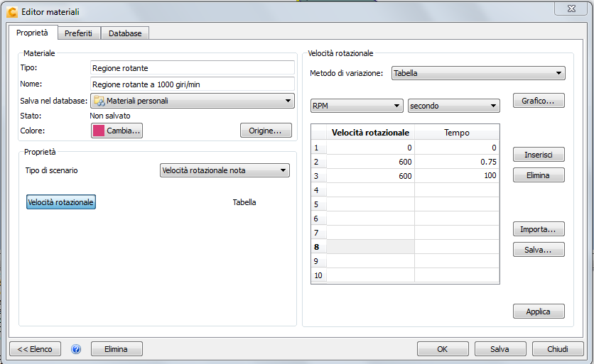594x364 pixels.
Task: Click the Importa button
Action: tap(539, 229)
